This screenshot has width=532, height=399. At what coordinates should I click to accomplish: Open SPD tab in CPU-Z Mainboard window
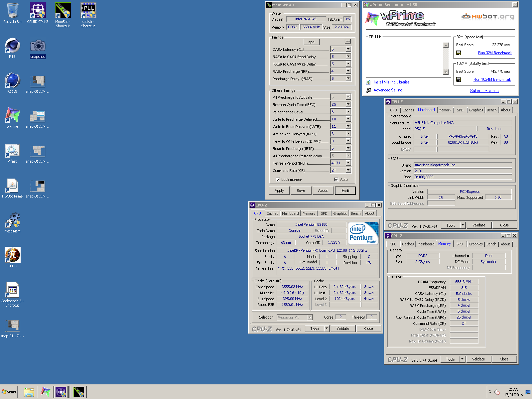tap(460, 110)
